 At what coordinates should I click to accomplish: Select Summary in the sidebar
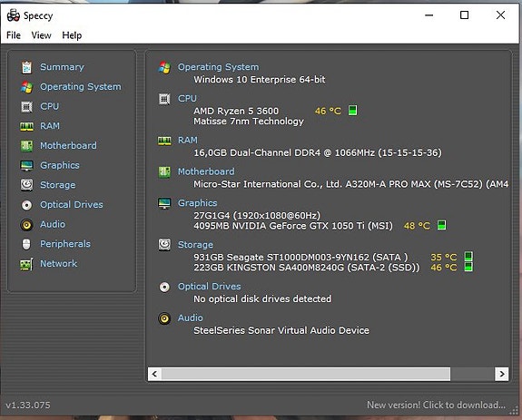(62, 67)
